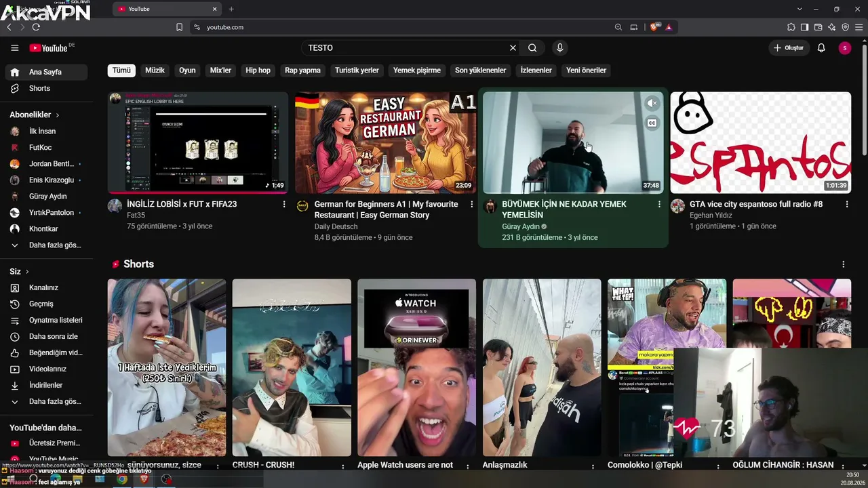Viewport: 868px width, 488px height.
Task: Open Chrome from the taskbar
Action: pyautogui.click(x=121, y=479)
